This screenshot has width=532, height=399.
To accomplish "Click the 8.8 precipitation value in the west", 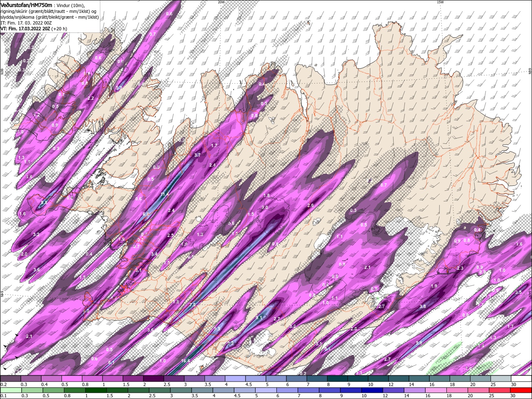I will point(44,202).
